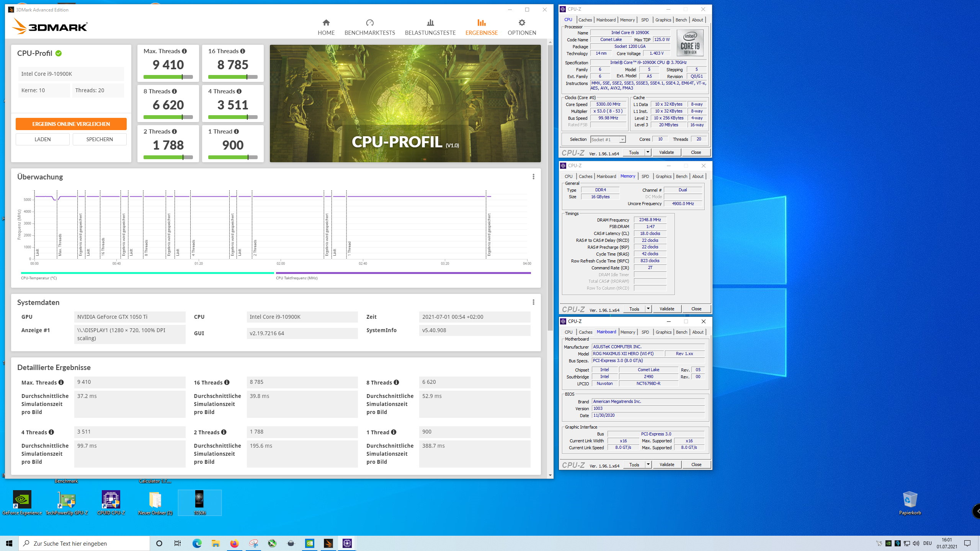The width and height of the screenshot is (980, 551).
Task: Open CPUID CPU-Z desktop shortcut
Action: point(111,503)
